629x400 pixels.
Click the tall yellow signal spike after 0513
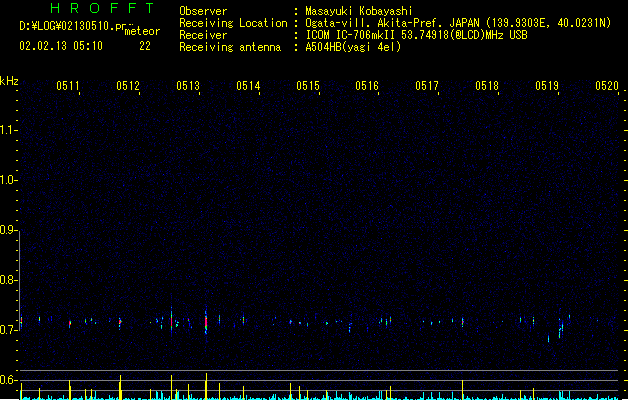tap(206, 386)
